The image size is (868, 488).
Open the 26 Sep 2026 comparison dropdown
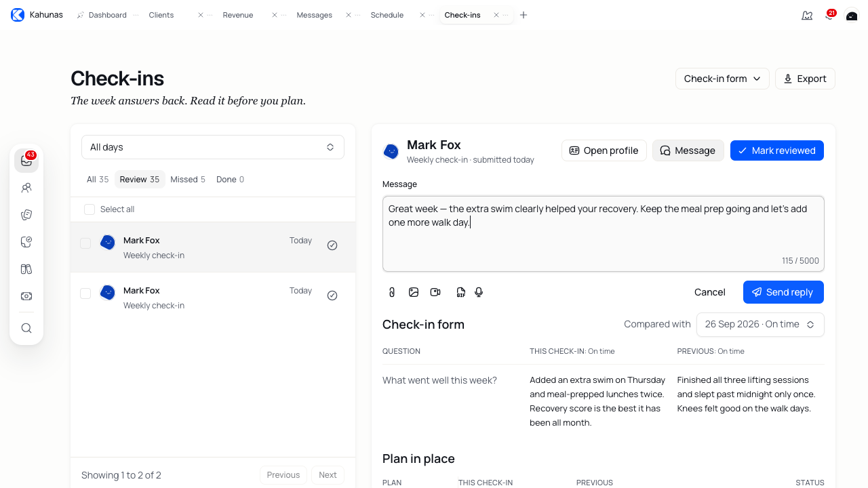tap(760, 325)
